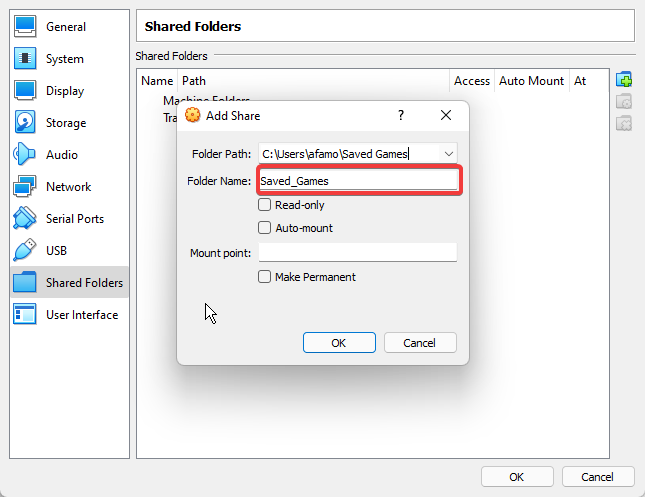
Task: Close the Add Share dialog
Action: pyautogui.click(x=446, y=115)
